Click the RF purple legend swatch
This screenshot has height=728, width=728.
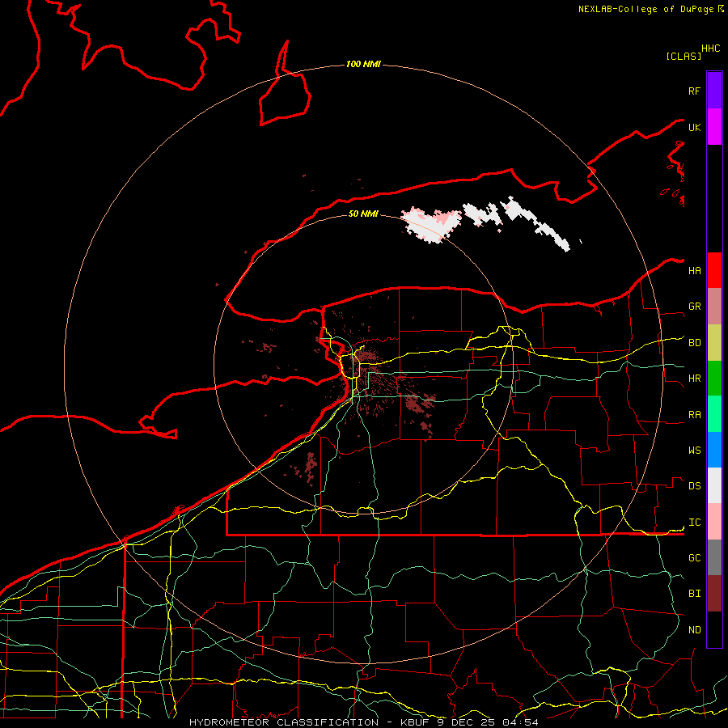pos(714,91)
